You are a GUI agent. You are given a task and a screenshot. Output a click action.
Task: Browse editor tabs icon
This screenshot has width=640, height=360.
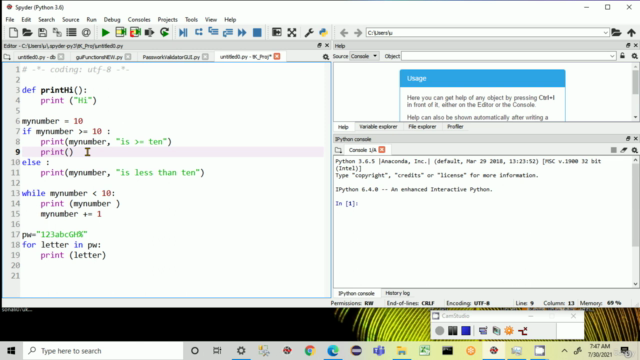[x=7, y=57]
